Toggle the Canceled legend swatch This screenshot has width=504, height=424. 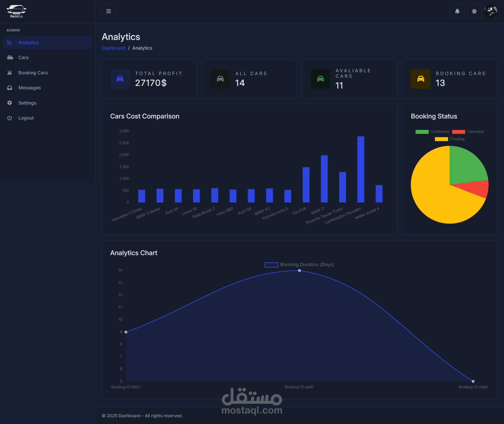(458, 132)
